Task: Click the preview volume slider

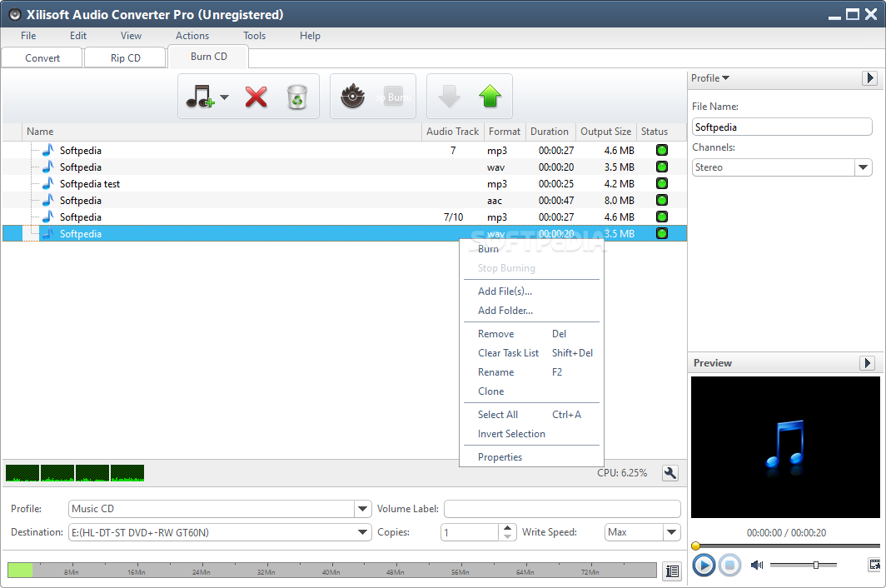Action: (803, 565)
